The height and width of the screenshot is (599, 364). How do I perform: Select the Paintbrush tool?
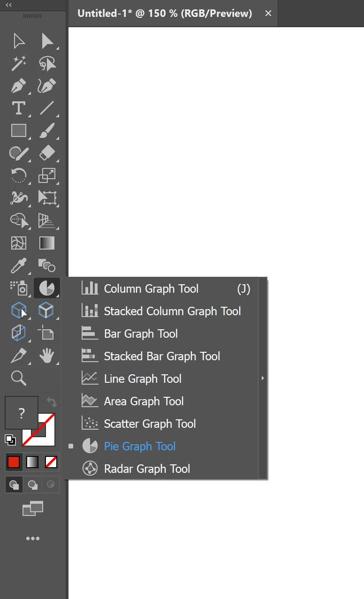coord(47,130)
